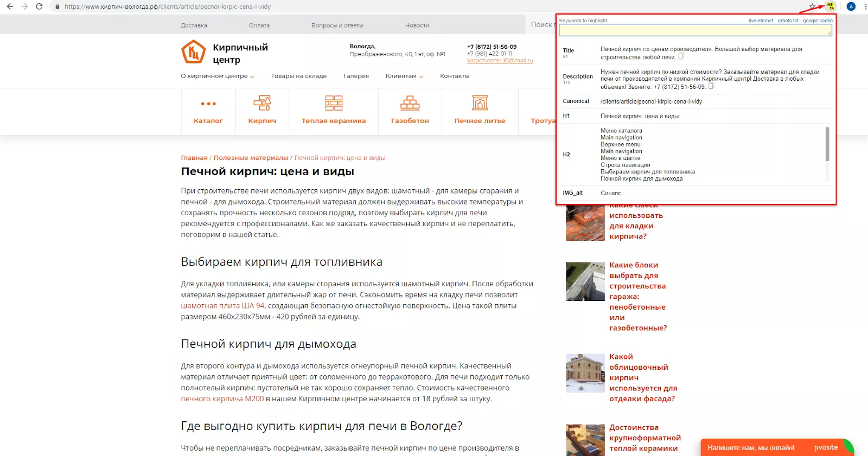Open the шамотная плита ША 94 link
This screenshot has width=868, height=456.
click(222, 306)
